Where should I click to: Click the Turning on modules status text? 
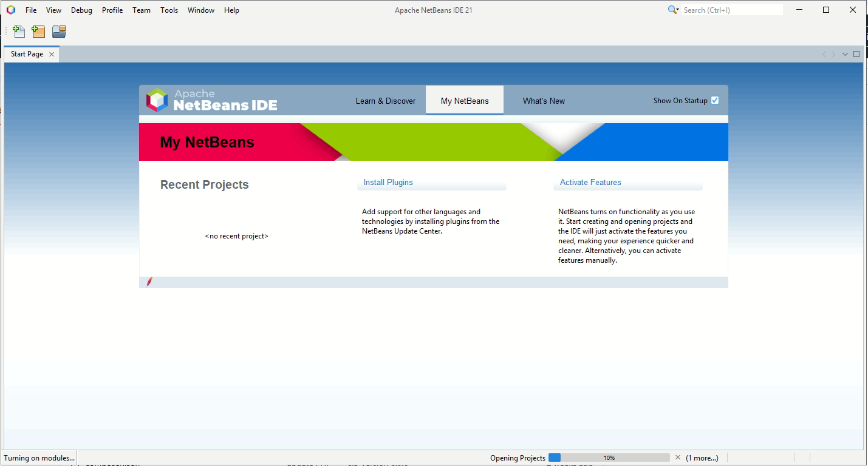pyautogui.click(x=39, y=458)
